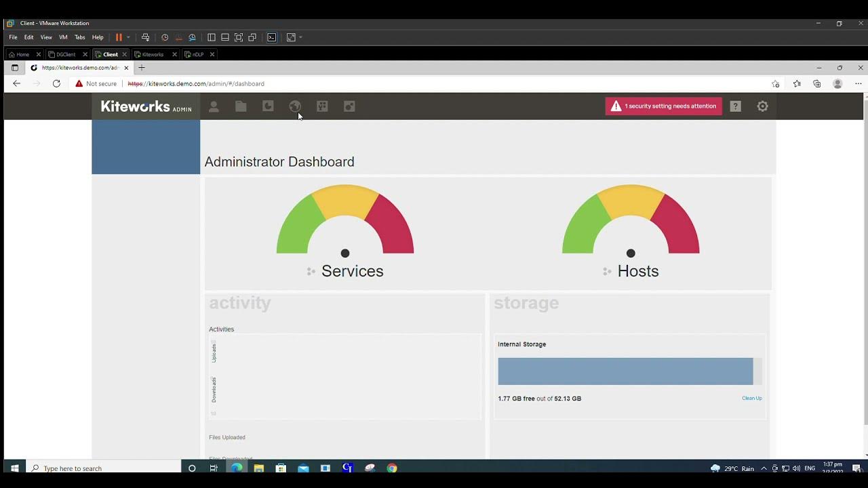Open the globe icon in Kiteworks header
This screenshot has height=488, width=868.
point(295,106)
